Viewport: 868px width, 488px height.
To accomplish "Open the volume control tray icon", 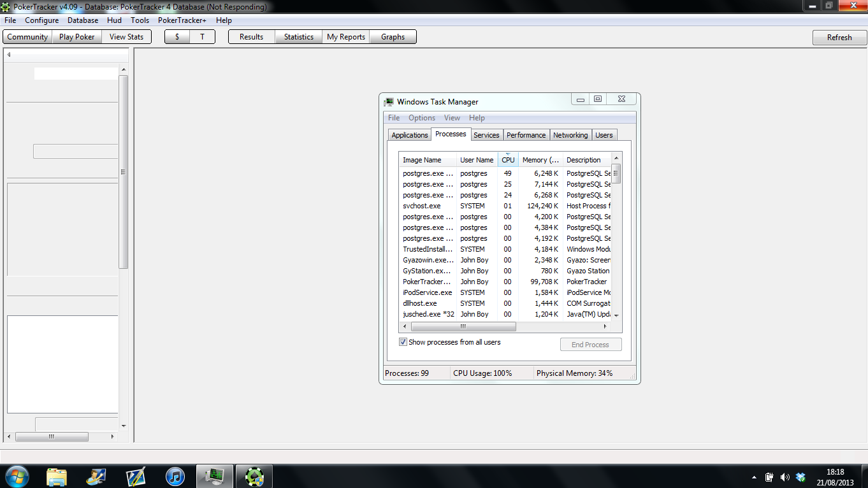I will point(785,477).
